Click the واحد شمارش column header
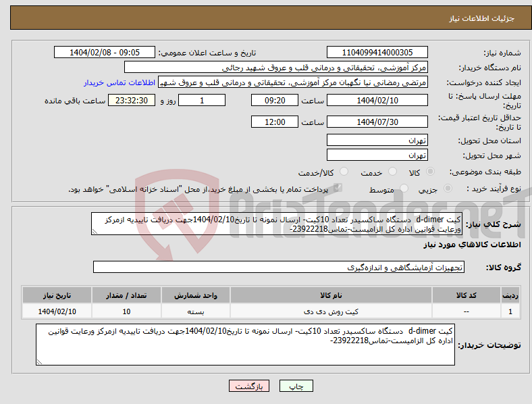Viewport: 532px width, 404px height. click(x=196, y=295)
